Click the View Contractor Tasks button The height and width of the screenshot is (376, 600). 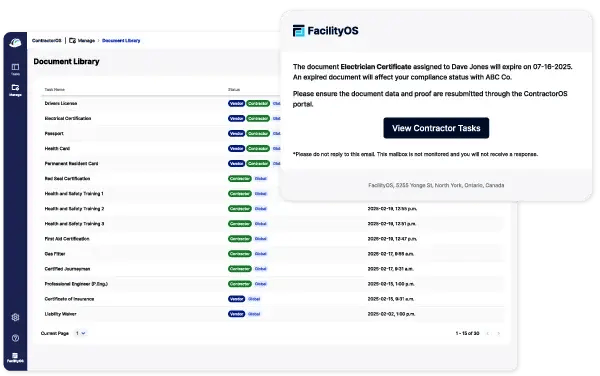click(436, 128)
